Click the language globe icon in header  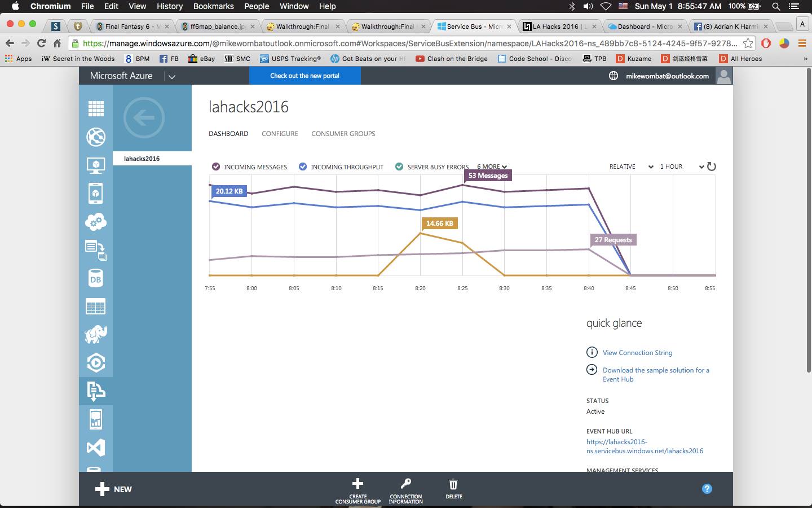[614, 76]
